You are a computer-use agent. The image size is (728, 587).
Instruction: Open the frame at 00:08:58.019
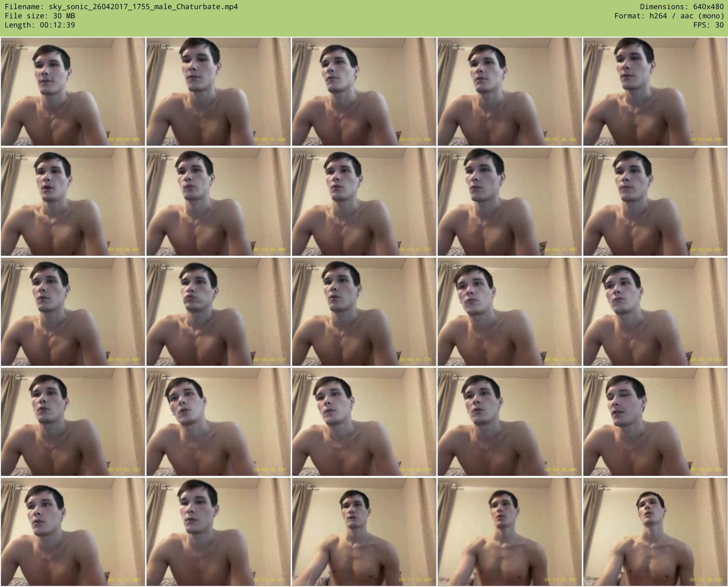coord(364,421)
